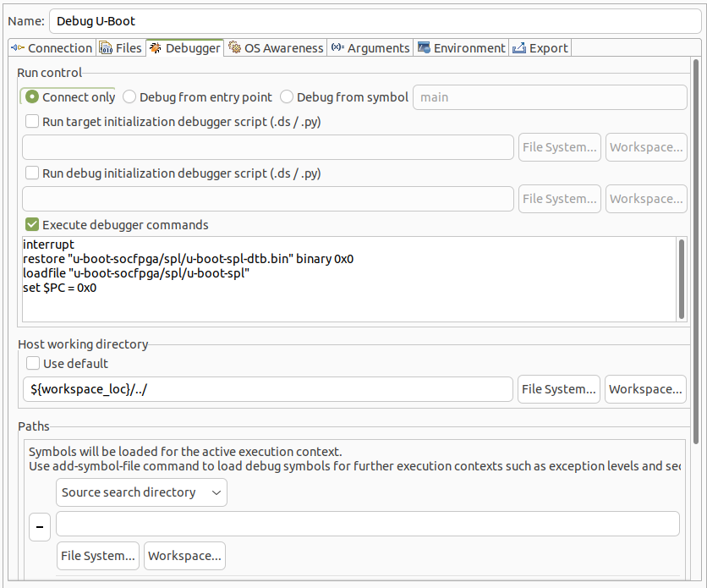The image size is (707, 588).
Task: Click the Files tab binary icon
Action: coord(106,48)
